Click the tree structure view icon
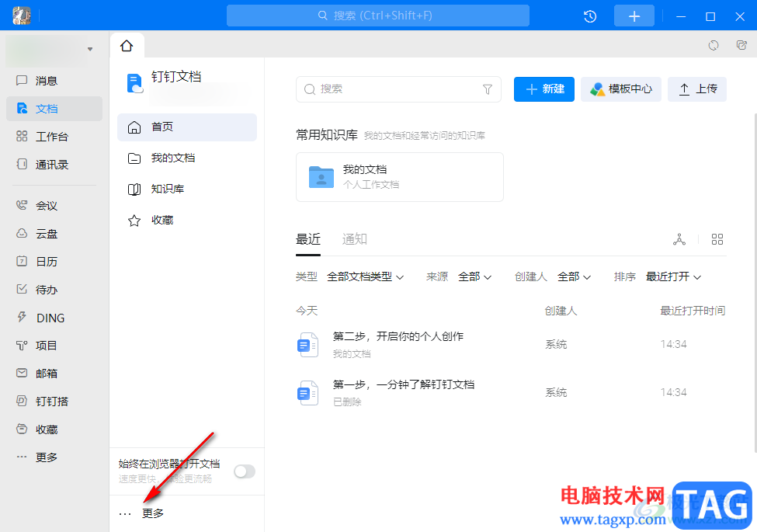 (x=679, y=239)
